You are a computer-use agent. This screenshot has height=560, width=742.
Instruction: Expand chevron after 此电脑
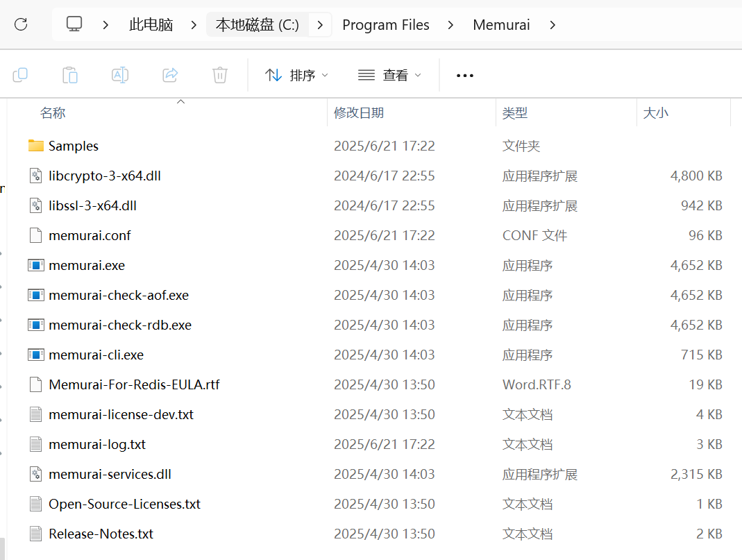194,24
